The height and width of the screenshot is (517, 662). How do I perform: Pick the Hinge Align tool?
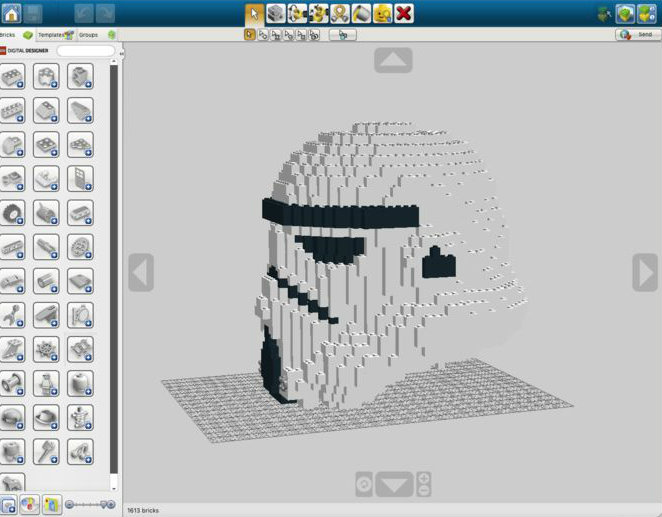[319, 14]
